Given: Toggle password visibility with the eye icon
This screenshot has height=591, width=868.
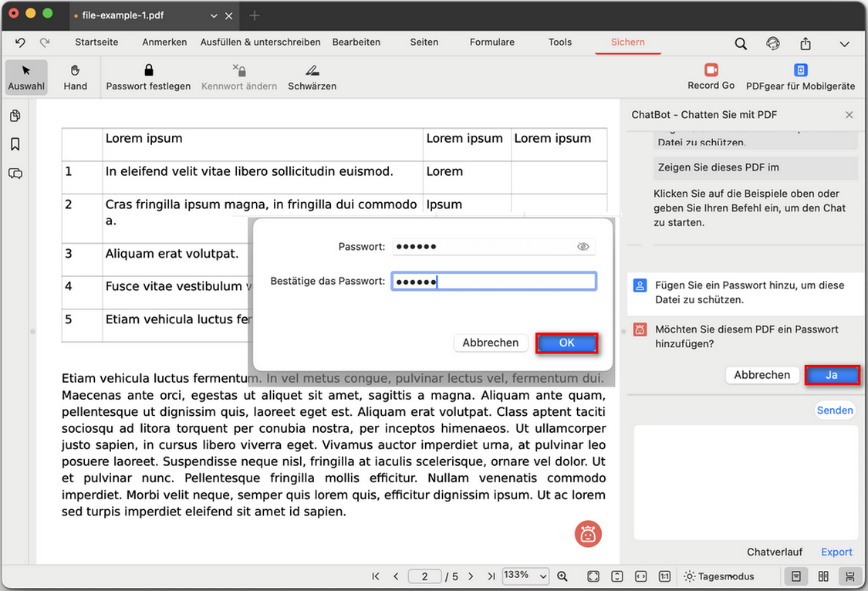Looking at the screenshot, I should pyautogui.click(x=584, y=246).
